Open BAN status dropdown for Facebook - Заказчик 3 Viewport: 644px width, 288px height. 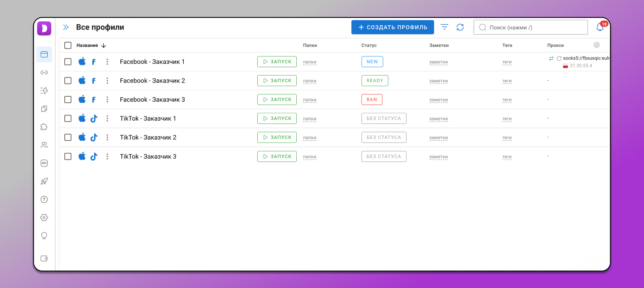click(372, 100)
